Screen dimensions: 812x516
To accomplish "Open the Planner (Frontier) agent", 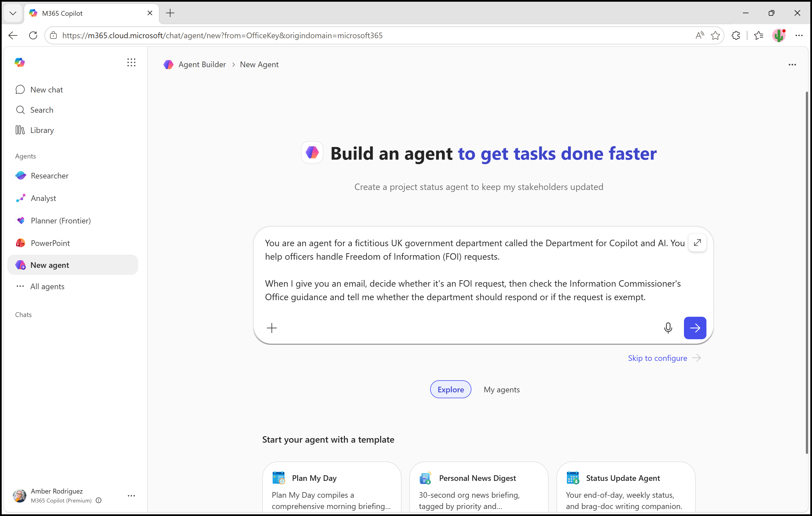I will [72, 220].
